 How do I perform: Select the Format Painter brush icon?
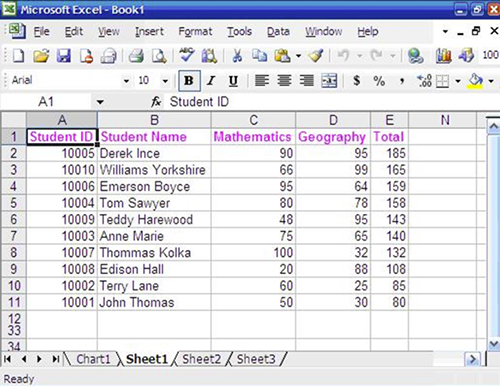pos(315,55)
